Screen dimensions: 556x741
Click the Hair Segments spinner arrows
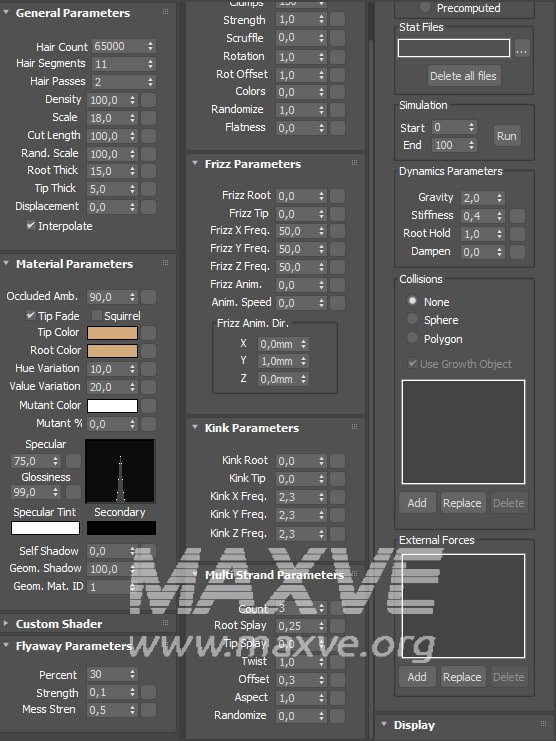click(x=150, y=64)
